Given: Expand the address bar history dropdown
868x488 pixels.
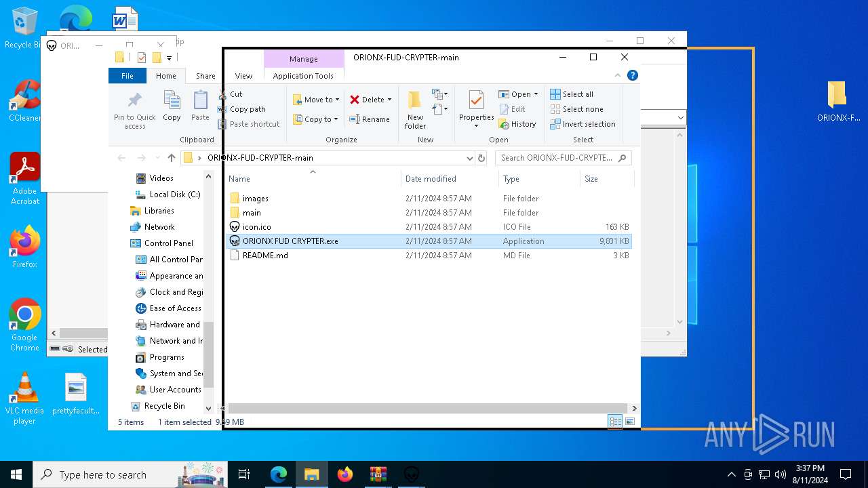Looking at the screenshot, I should (469, 158).
